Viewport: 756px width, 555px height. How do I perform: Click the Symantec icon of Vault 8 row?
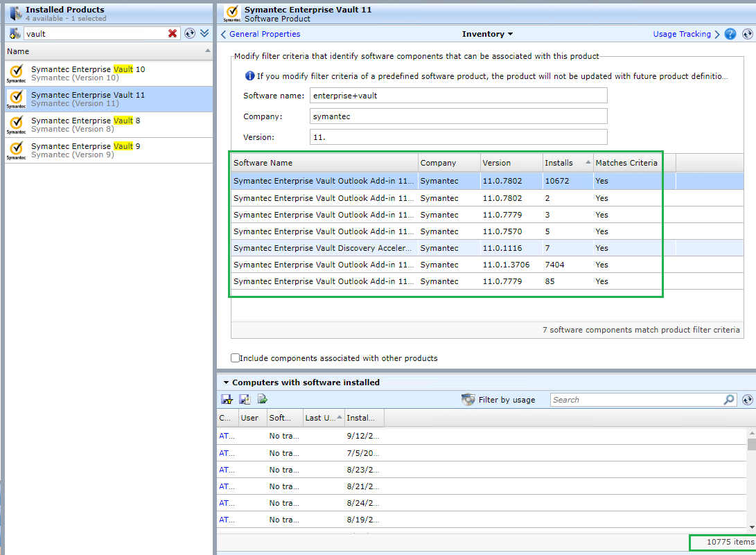coord(17,125)
